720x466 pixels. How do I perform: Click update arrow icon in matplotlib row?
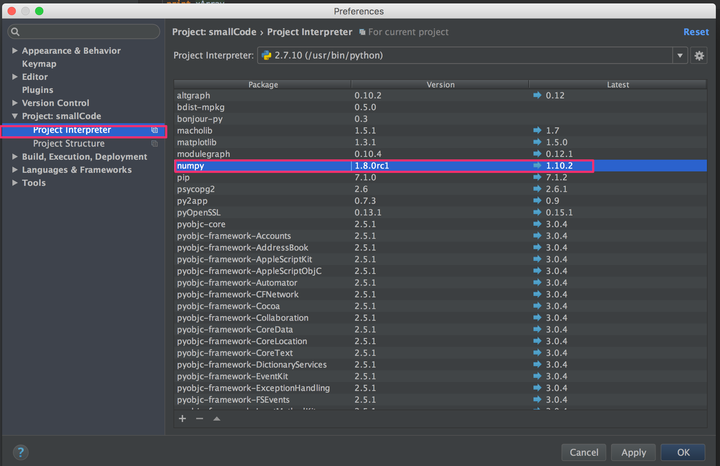click(x=537, y=142)
